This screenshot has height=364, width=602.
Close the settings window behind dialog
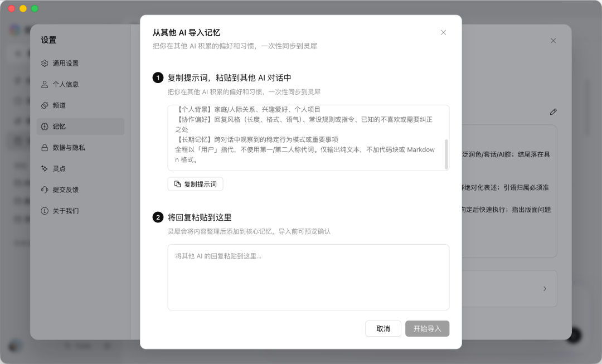click(553, 41)
